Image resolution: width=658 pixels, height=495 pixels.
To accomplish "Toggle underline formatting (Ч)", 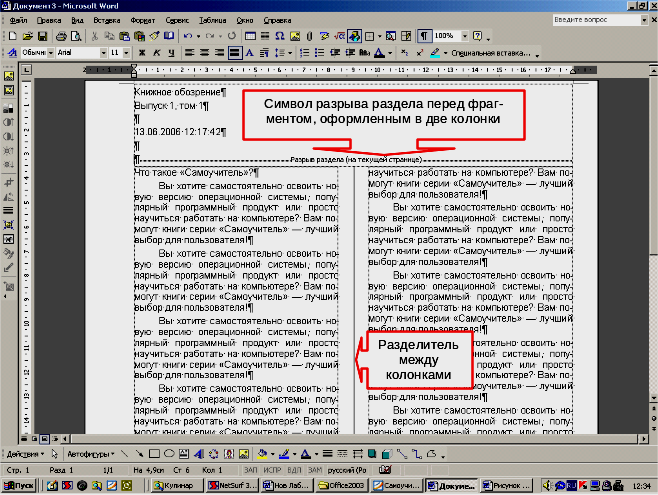I will [x=171, y=53].
